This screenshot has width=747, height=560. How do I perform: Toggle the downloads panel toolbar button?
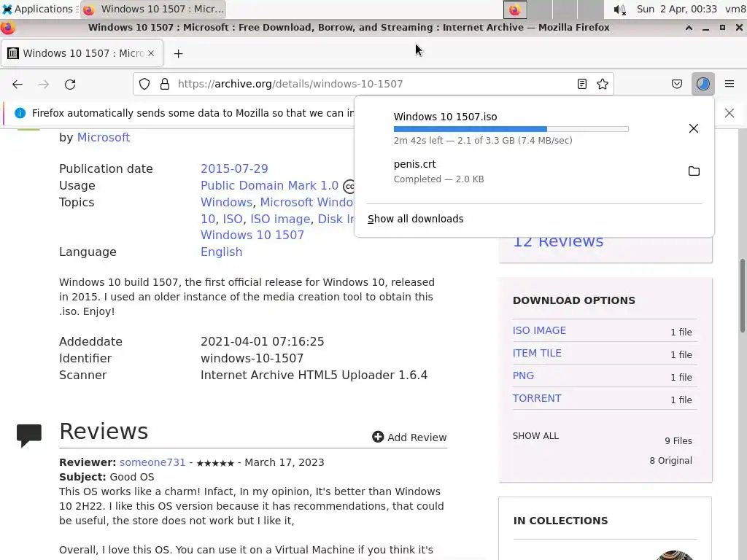[x=703, y=84]
